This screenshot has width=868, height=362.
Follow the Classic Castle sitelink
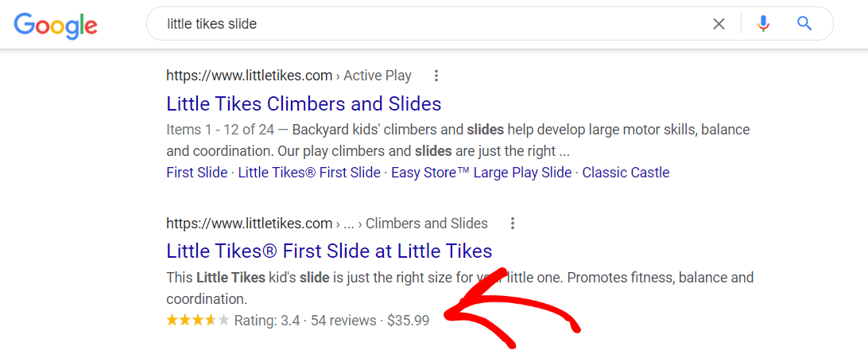[626, 173]
